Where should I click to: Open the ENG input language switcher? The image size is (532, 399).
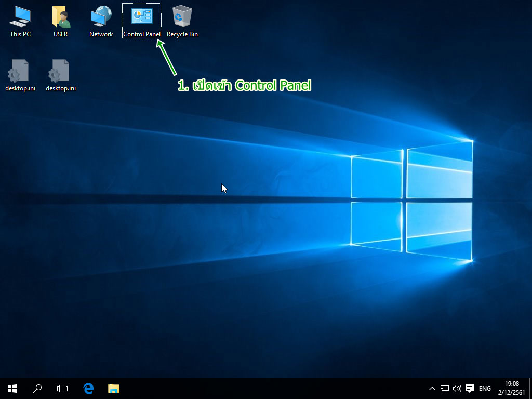pyautogui.click(x=485, y=388)
